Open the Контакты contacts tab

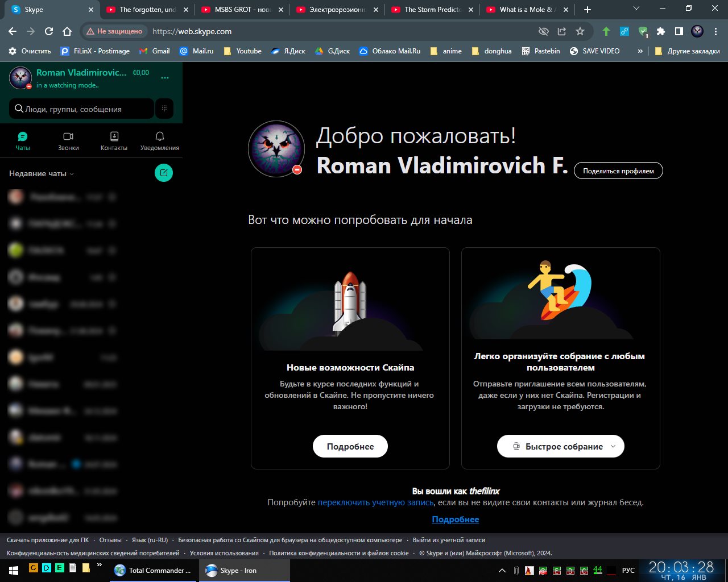pyautogui.click(x=114, y=141)
